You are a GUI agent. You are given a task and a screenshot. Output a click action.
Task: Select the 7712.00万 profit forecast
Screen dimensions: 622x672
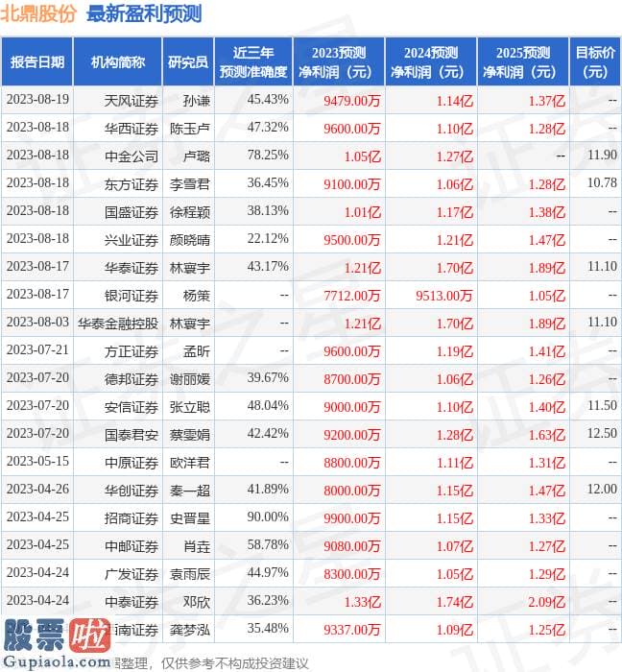pos(352,296)
